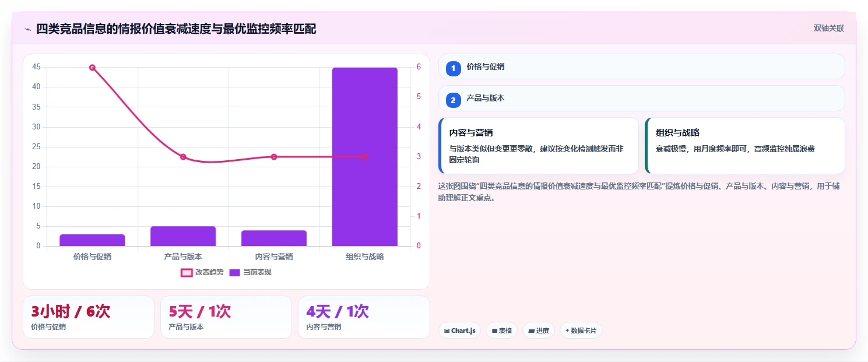Click the 双轴关联 label
Viewport: 868px width, 362px height.
point(828,29)
